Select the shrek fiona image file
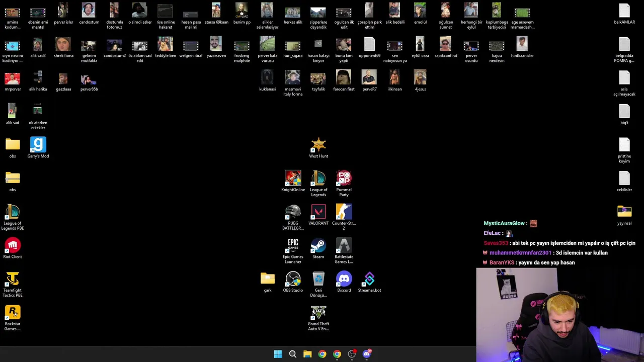644x362 pixels. 63,48
